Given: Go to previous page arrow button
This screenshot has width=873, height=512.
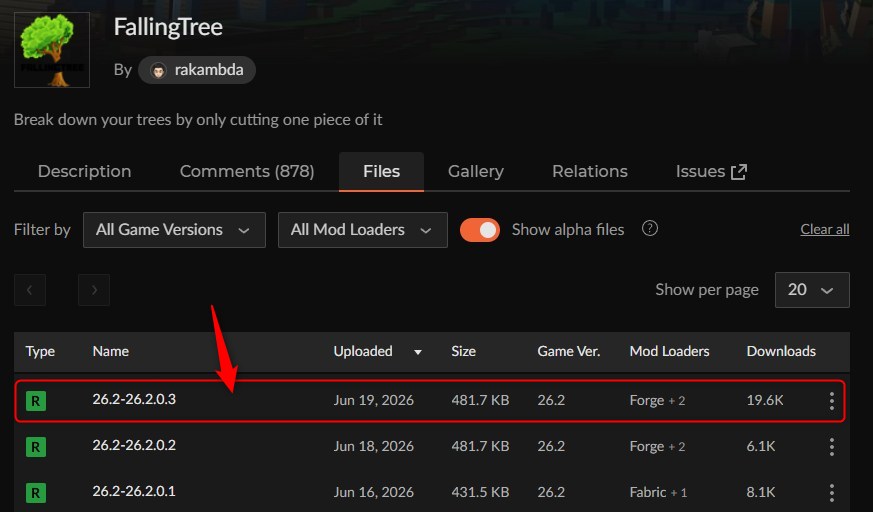Looking at the screenshot, I should [30, 289].
